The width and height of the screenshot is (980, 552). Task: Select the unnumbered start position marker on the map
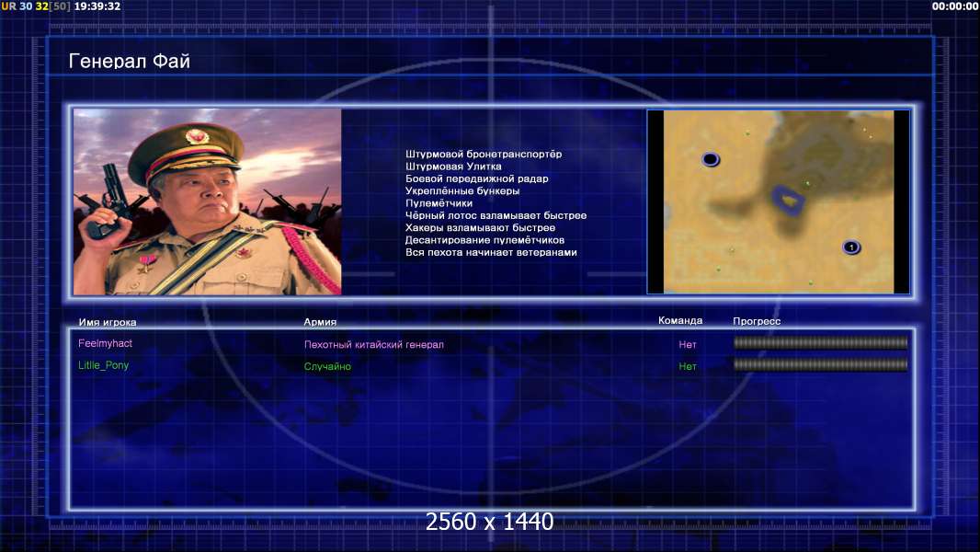710,159
